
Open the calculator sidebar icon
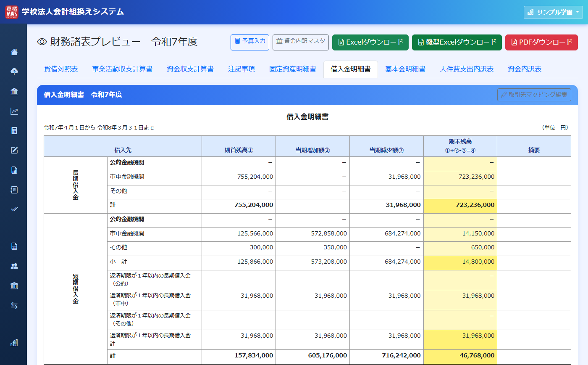click(14, 131)
